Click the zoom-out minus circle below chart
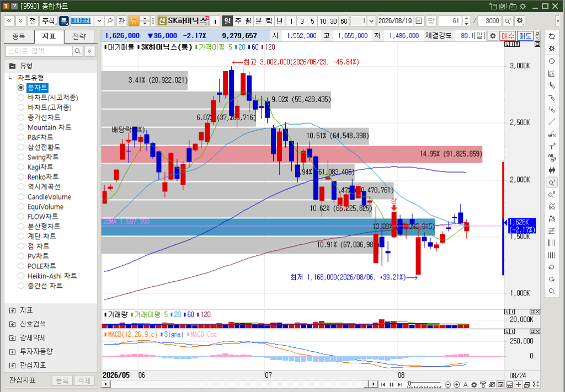 pos(448,384)
